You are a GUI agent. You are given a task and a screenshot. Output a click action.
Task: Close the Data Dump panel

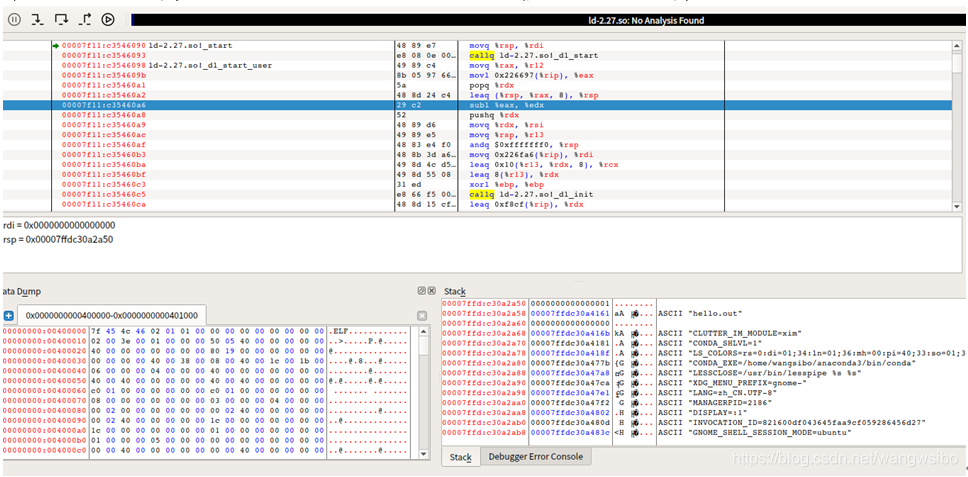tap(432, 290)
